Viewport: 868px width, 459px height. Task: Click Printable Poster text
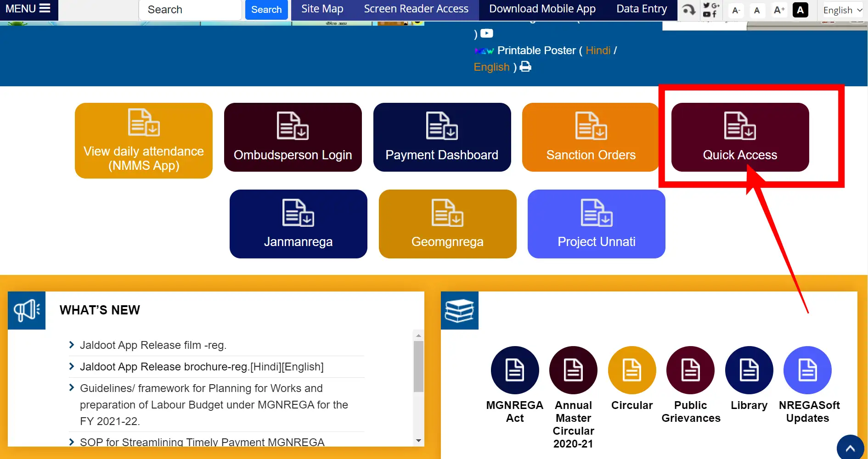[x=536, y=50]
